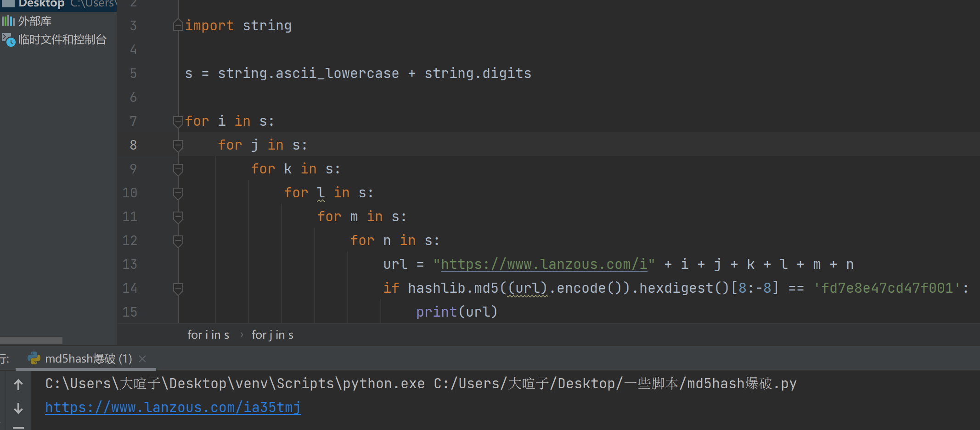This screenshot has height=430, width=980.
Task: Open the printed ia35tmj lanzous link
Action: [173, 408]
